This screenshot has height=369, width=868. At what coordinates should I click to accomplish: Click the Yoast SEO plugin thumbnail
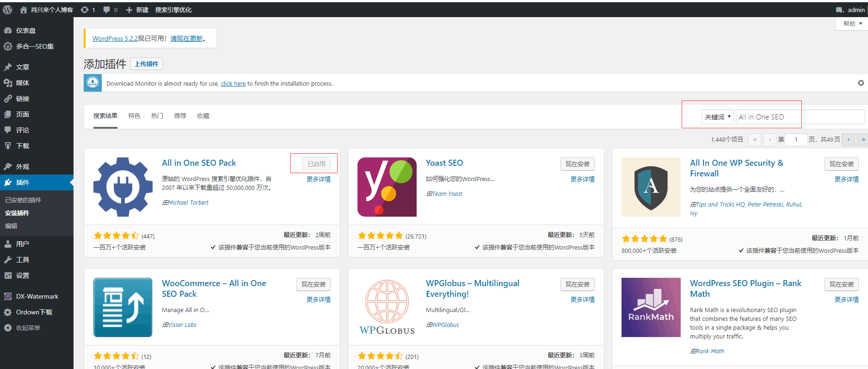[387, 187]
